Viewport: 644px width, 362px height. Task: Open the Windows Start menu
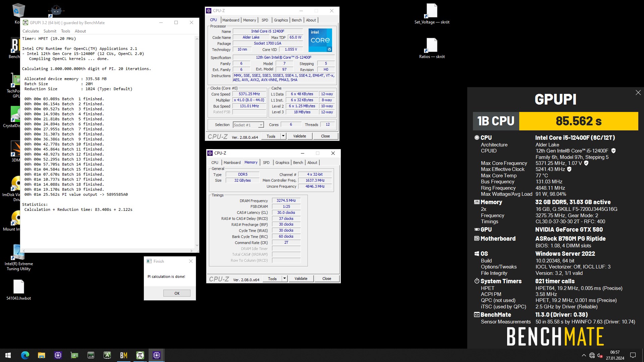click(8, 355)
